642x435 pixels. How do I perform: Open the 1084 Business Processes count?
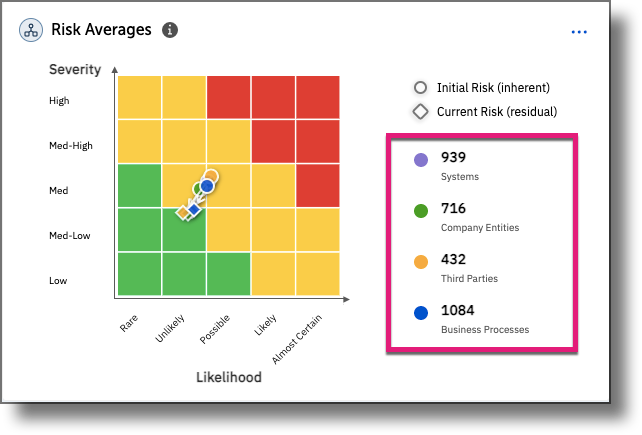coord(460,310)
